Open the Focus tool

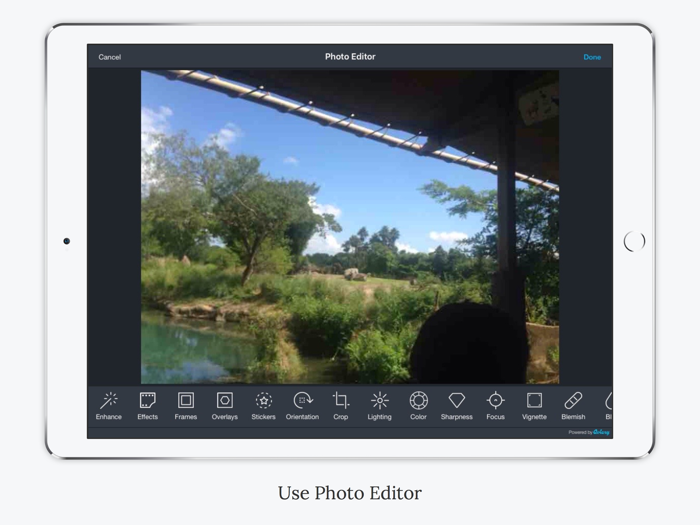pos(496,406)
